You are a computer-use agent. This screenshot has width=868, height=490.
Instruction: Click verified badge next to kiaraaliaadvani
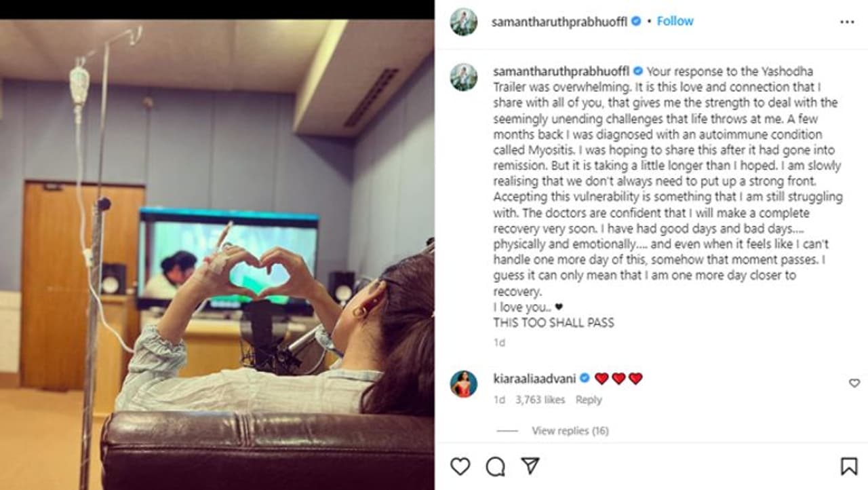click(x=585, y=378)
